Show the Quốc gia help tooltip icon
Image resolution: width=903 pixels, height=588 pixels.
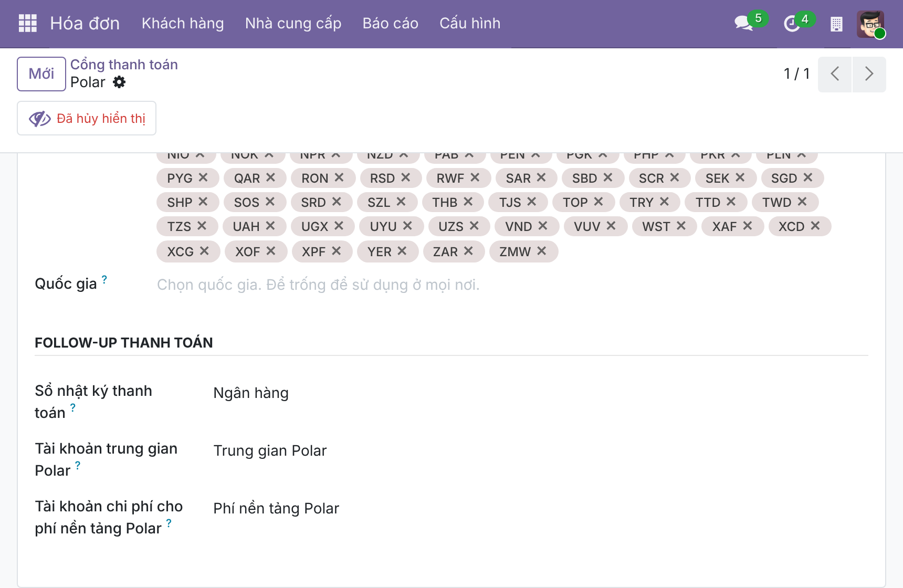(104, 279)
